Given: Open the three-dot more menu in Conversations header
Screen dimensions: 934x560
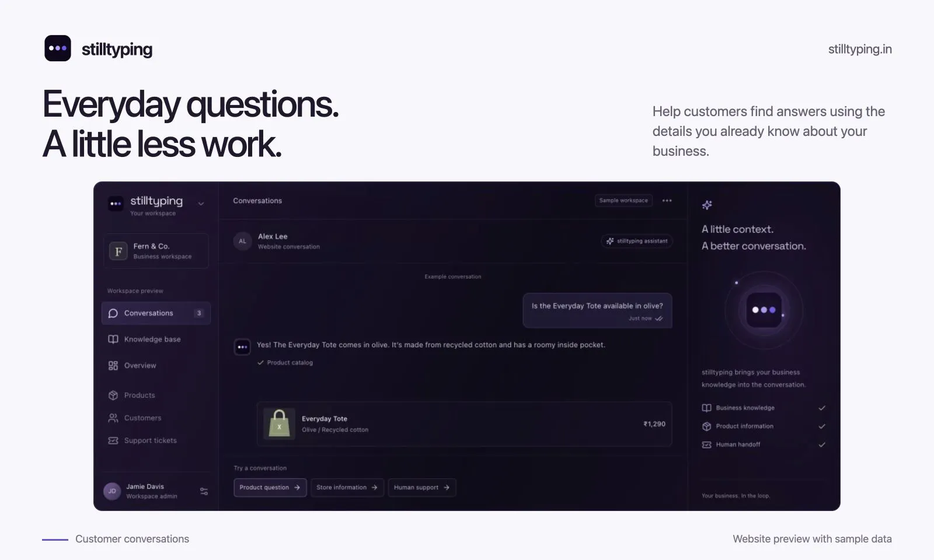Looking at the screenshot, I should tap(667, 201).
